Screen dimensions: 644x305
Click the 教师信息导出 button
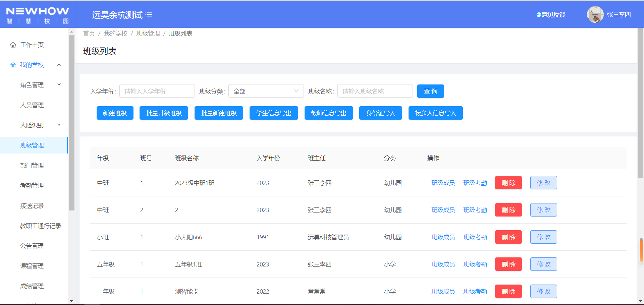coord(329,113)
